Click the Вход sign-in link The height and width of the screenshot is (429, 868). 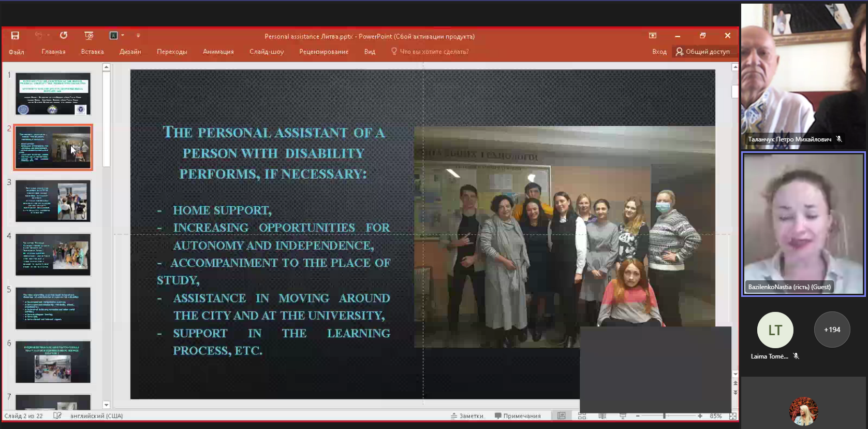pyautogui.click(x=659, y=52)
